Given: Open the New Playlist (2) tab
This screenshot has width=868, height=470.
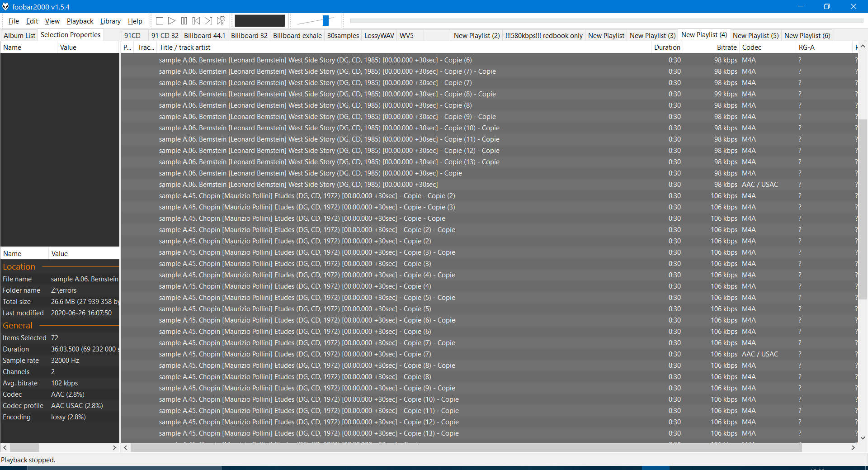Looking at the screenshot, I should tap(477, 36).
